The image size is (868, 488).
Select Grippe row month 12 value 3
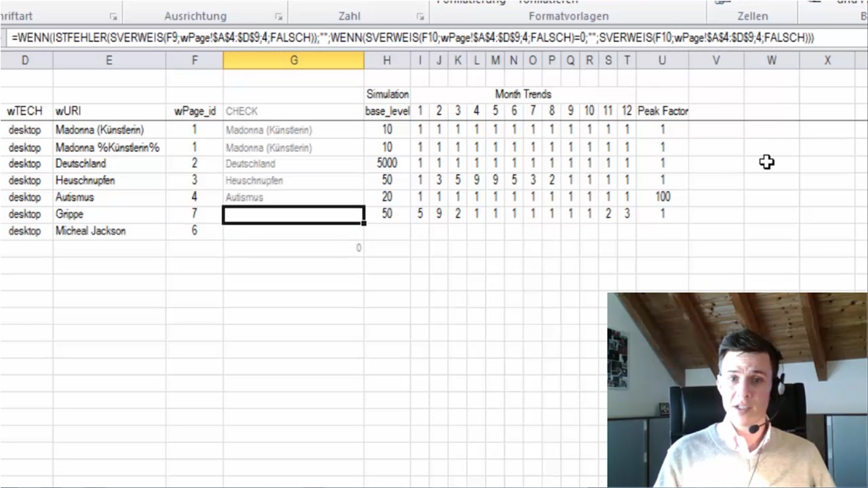pos(627,214)
